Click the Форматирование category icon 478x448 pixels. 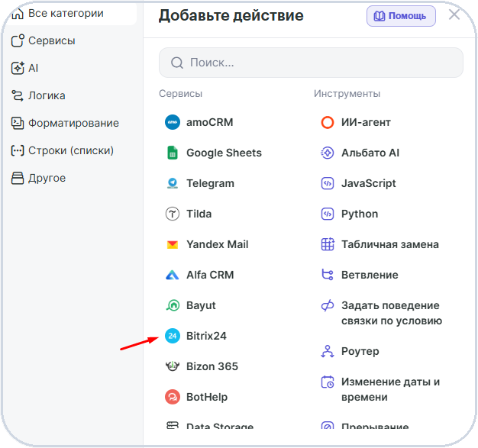(x=18, y=123)
